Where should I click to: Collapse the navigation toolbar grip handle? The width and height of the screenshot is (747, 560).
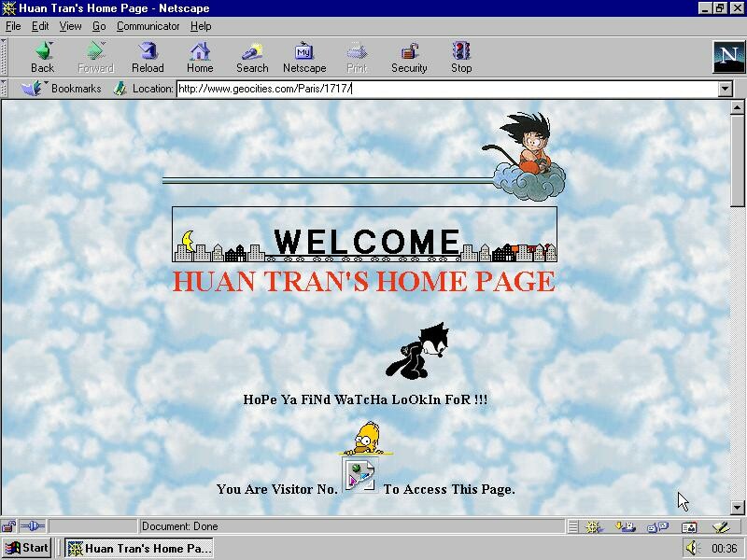[4, 57]
